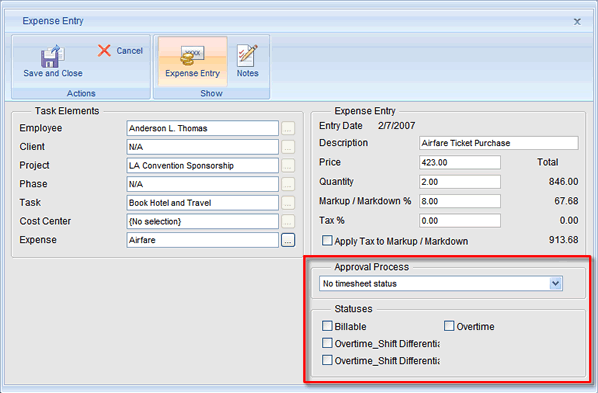The height and width of the screenshot is (393, 598).
Task: Close the Expense Entry dialog with X
Action: (577, 22)
